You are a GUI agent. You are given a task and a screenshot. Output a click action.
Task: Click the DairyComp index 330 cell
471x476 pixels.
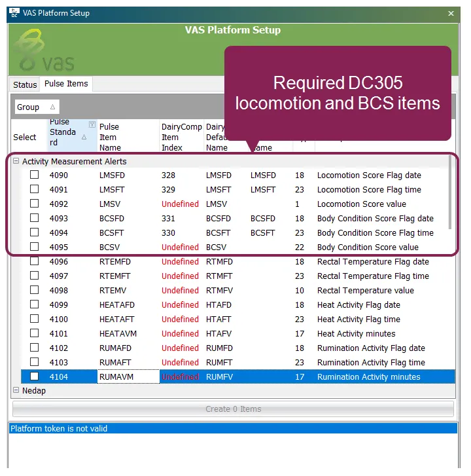point(168,233)
